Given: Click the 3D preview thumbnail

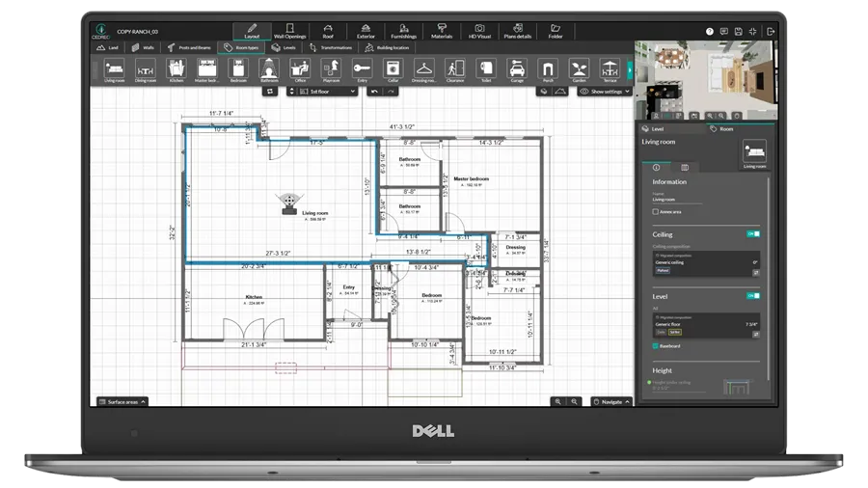Looking at the screenshot, I should [706, 80].
